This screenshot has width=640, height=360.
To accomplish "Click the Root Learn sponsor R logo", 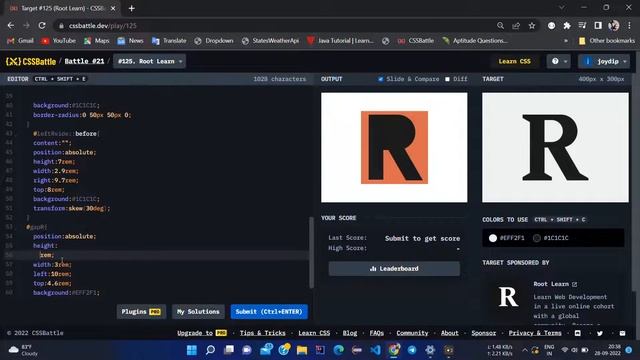I will 508,297.
